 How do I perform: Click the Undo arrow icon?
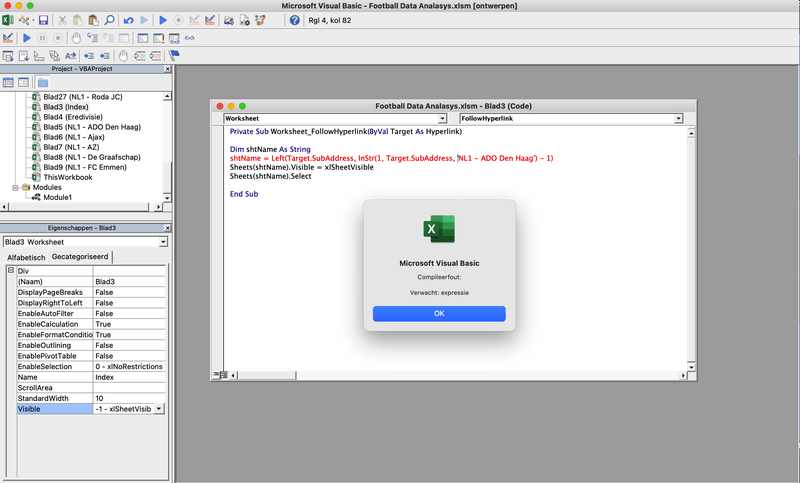click(128, 20)
